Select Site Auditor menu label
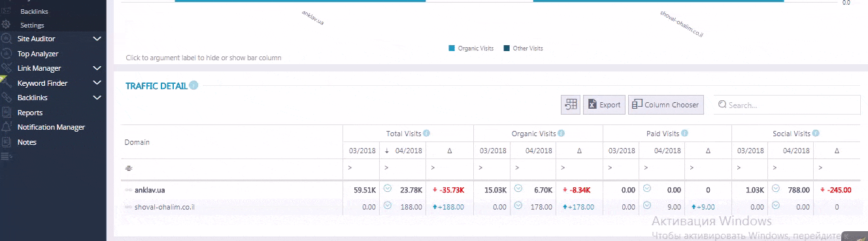868x241 pixels. 36,39
